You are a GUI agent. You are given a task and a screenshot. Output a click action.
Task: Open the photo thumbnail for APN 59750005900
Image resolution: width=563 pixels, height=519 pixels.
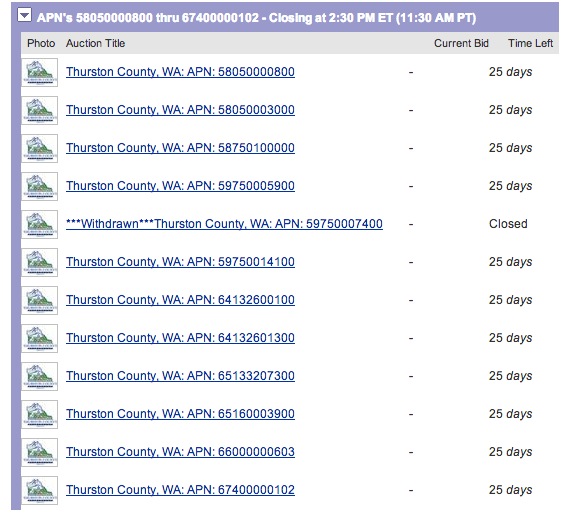tap(39, 186)
